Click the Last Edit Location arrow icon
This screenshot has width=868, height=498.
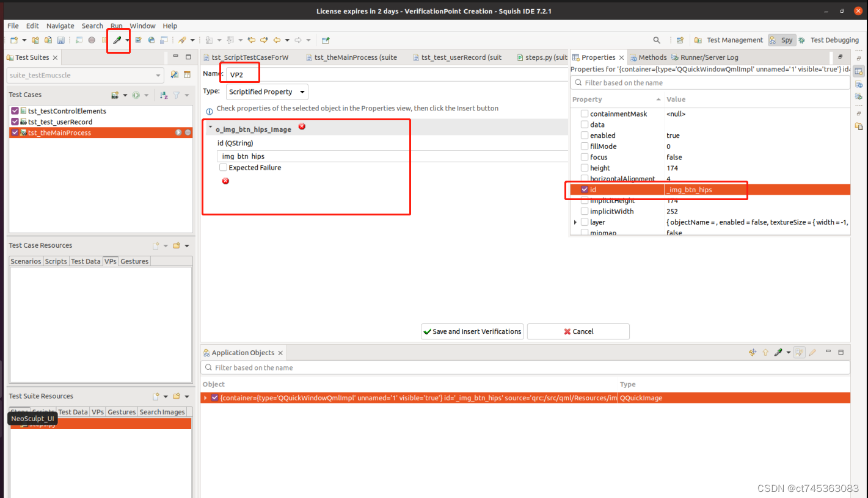(x=252, y=40)
